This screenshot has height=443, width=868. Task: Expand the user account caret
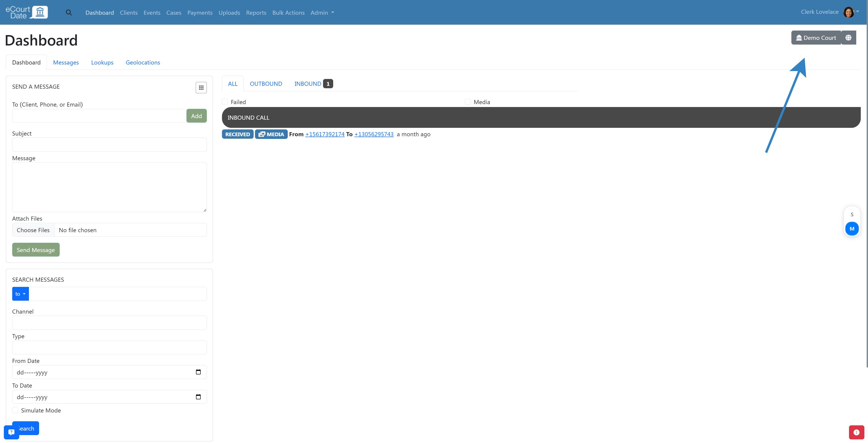tap(858, 12)
